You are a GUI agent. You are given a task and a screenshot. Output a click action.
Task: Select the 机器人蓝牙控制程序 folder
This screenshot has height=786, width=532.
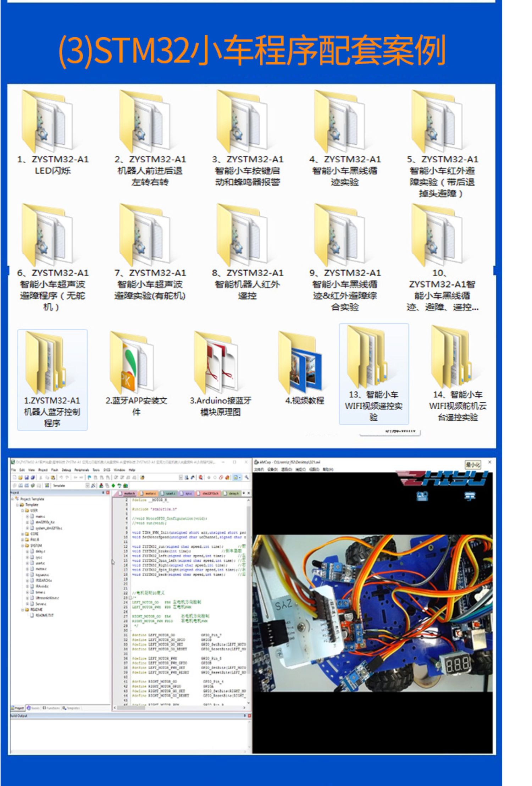coord(52,380)
